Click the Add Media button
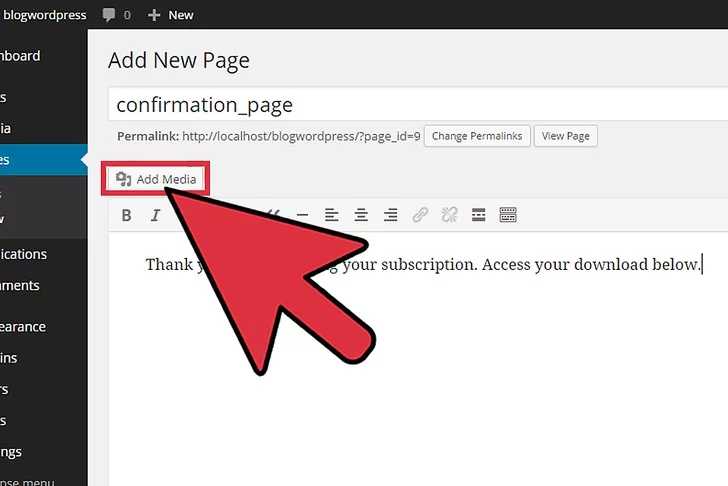The width and height of the screenshot is (728, 486). point(159,179)
